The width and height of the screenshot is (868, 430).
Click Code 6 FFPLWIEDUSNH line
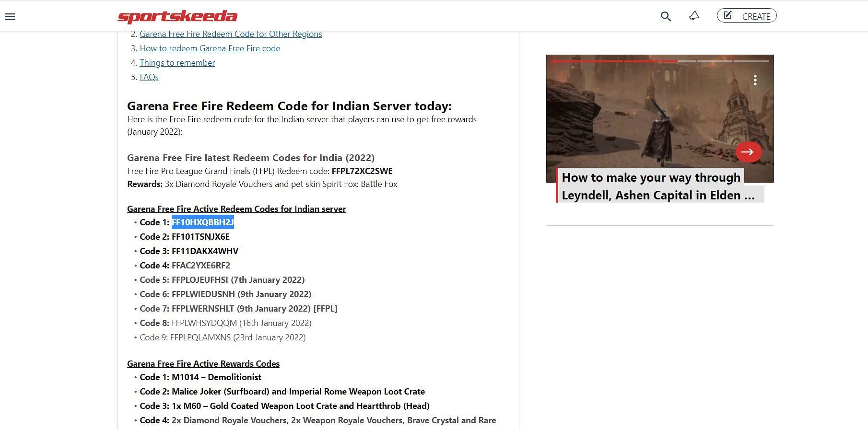(x=225, y=294)
